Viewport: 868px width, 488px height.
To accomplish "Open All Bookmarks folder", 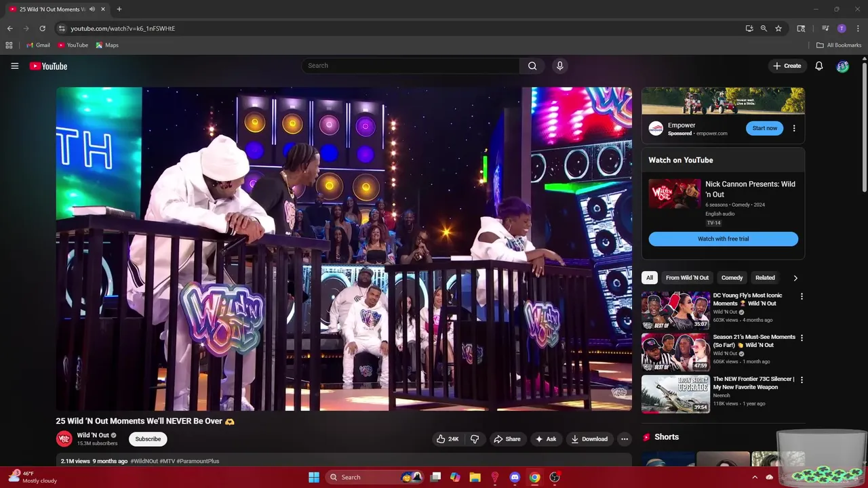I will pyautogui.click(x=839, y=45).
